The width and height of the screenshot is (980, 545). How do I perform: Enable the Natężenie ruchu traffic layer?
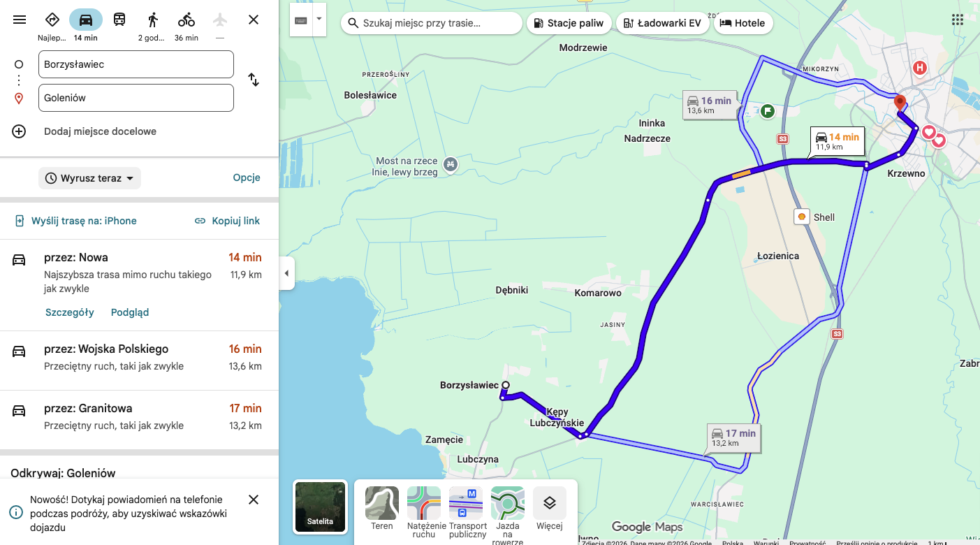tap(424, 508)
